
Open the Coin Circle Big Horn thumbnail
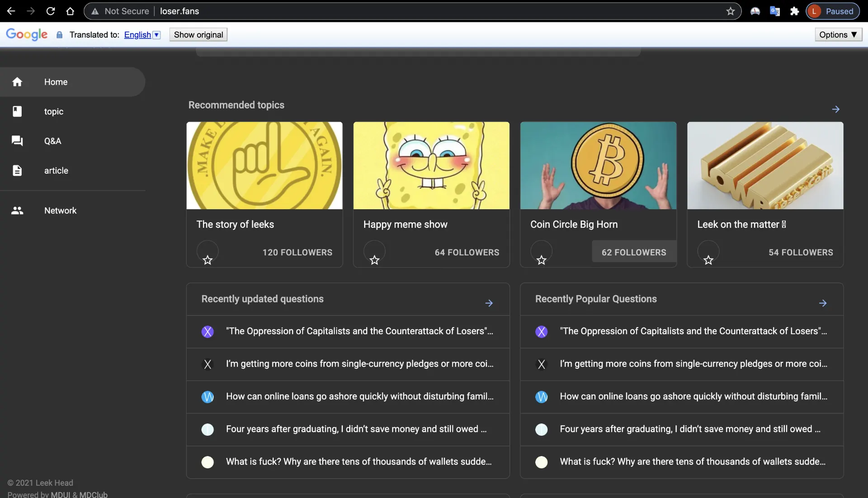[x=598, y=165]
